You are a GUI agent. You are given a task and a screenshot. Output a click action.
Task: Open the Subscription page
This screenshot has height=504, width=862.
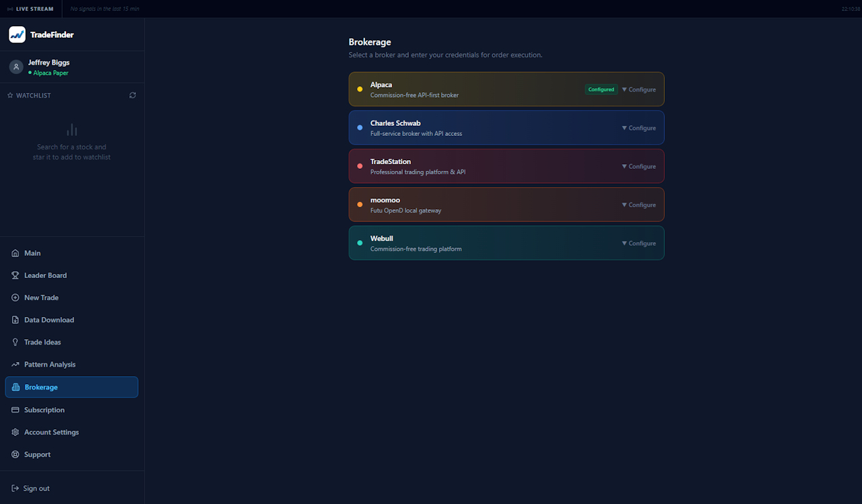71,410
